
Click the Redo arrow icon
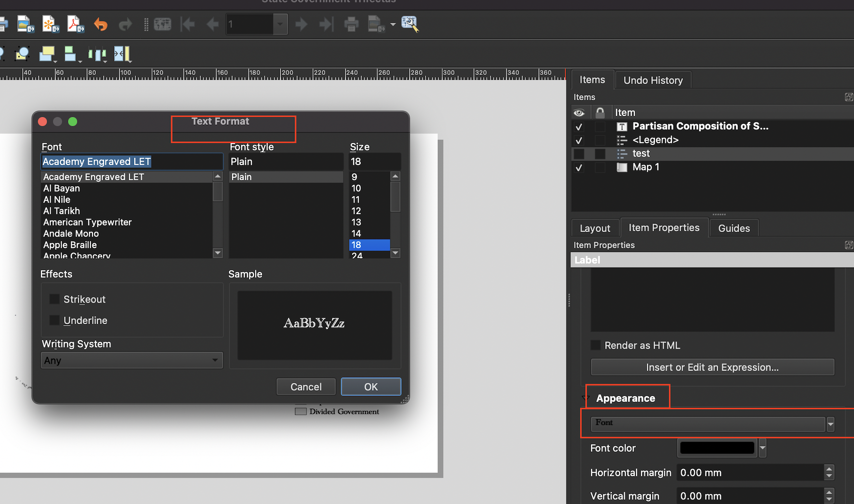tap(125, 24)
